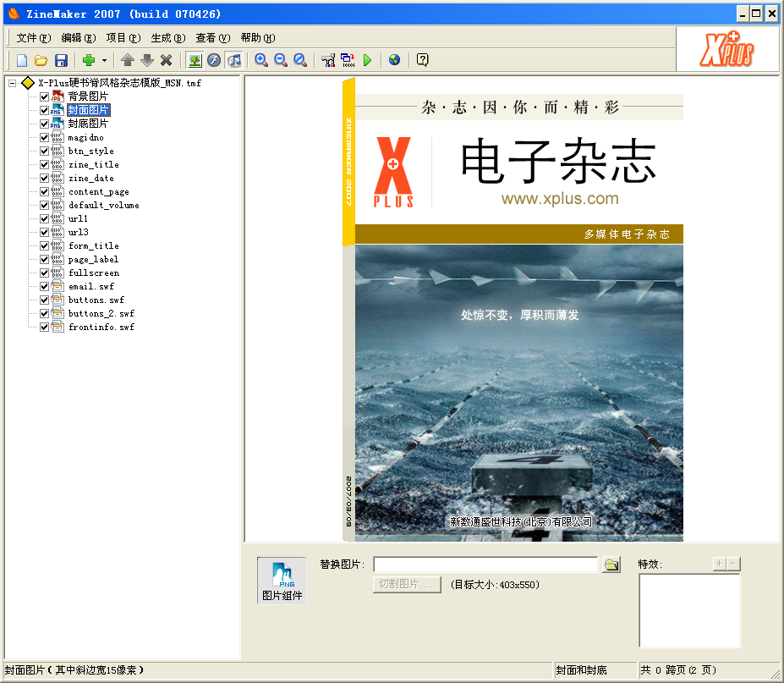Viewport: 784px width, 683px height.
Task: Select the url1 tree item
Action: [78, 218]
